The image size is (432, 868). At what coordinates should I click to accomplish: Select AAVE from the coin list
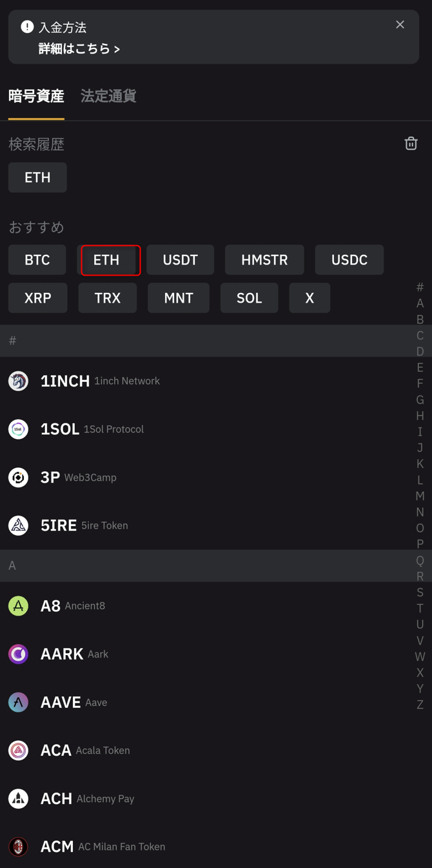pos(61,702)
